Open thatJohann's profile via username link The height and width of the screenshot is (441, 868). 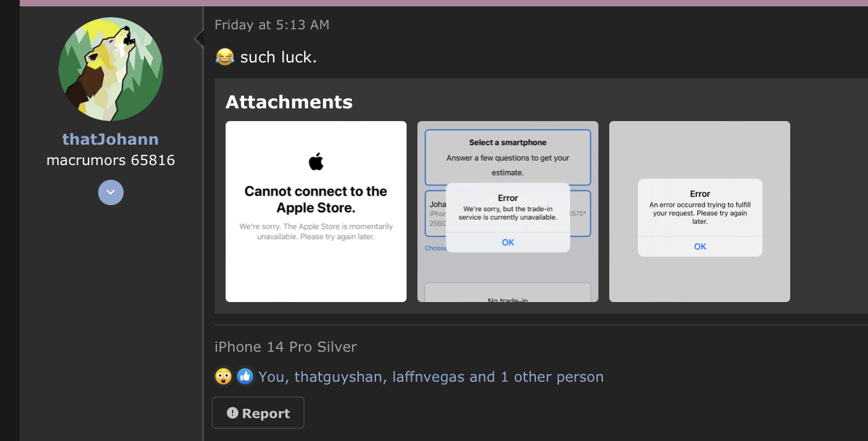coord(111,139)
